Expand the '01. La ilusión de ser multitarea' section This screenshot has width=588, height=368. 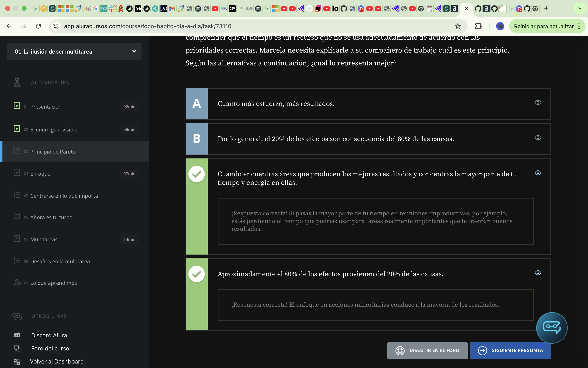pos(74,51)
